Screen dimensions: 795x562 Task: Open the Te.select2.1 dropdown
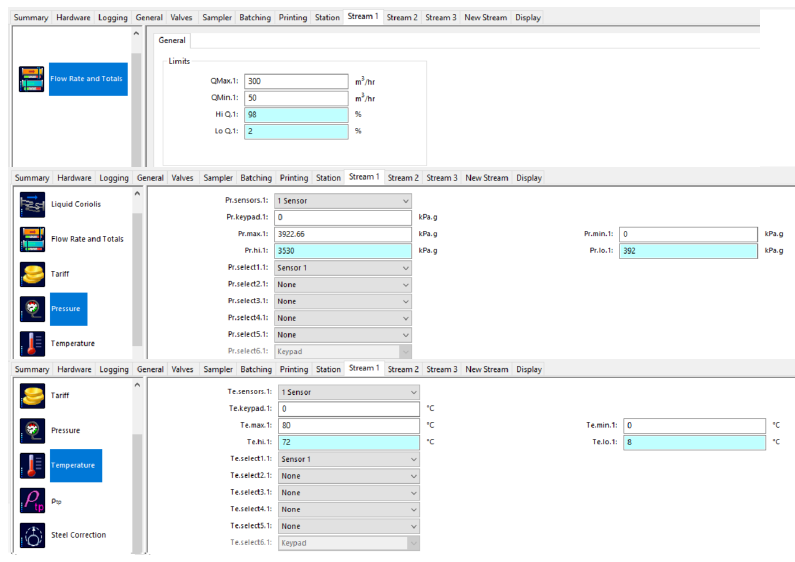pyautogui.click(x=349, y=476)
